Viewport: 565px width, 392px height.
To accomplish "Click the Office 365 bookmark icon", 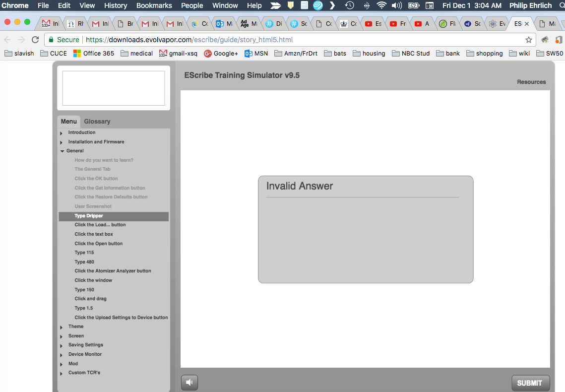I will [x=77, y=54].
